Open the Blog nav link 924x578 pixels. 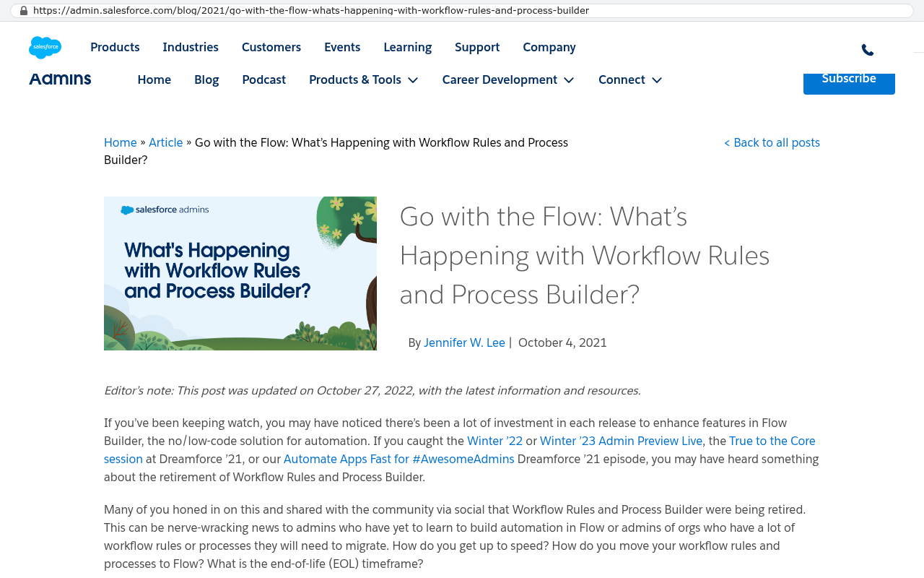pyautogui.click(x=206, y=80)
